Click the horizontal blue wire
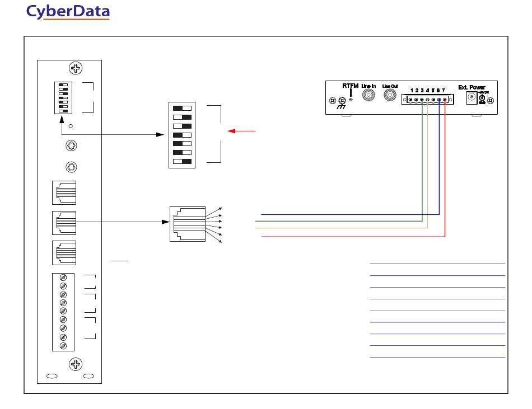The width and height of the screenshot is (532, 409). [350, 214]
